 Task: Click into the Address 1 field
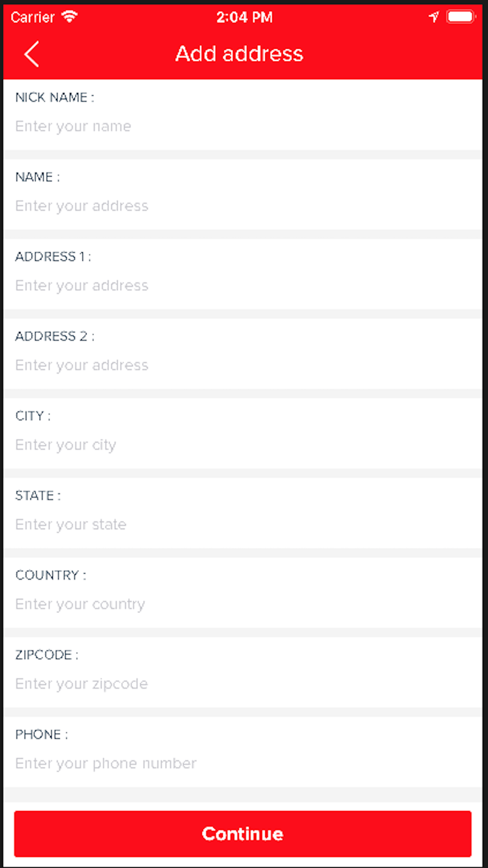point(243,286)
